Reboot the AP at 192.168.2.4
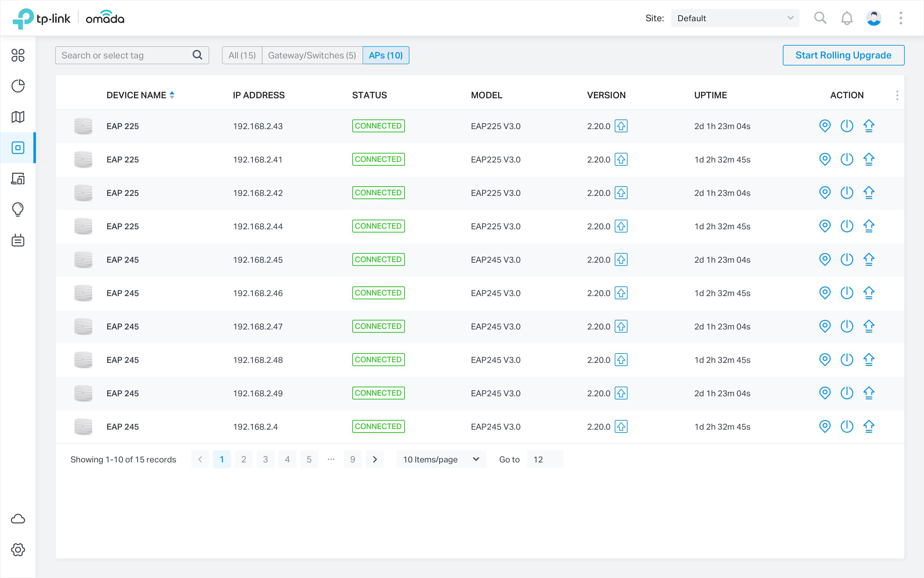 tap(847, 426)
